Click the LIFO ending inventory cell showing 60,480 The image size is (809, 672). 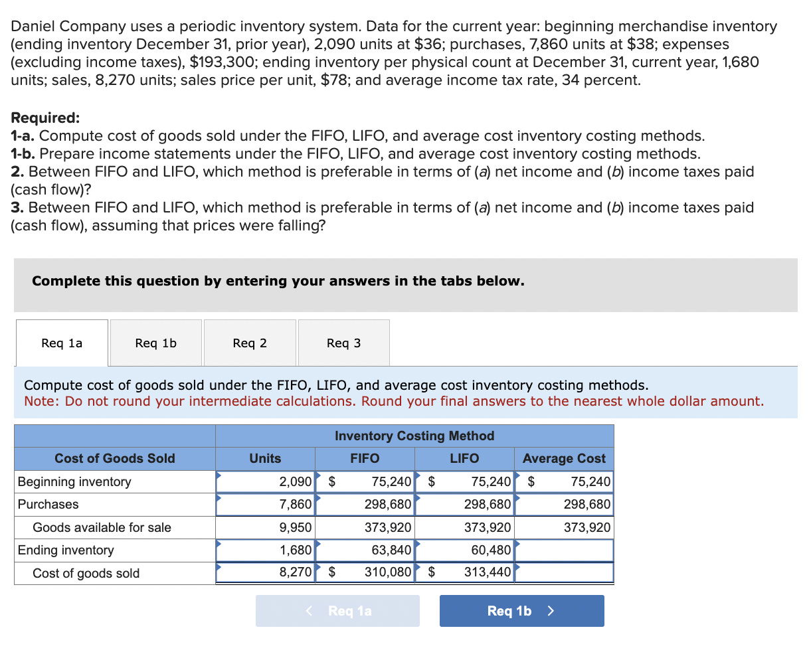click(465, 550)
